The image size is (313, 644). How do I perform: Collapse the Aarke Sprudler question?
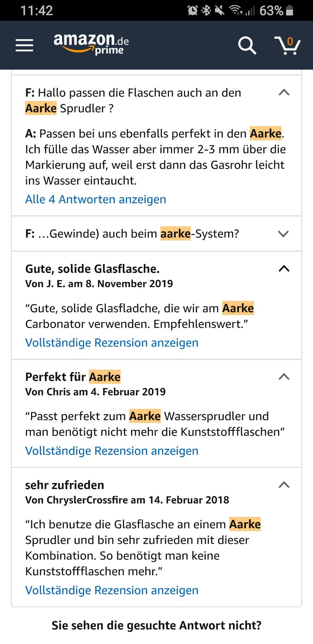[284, 93]
